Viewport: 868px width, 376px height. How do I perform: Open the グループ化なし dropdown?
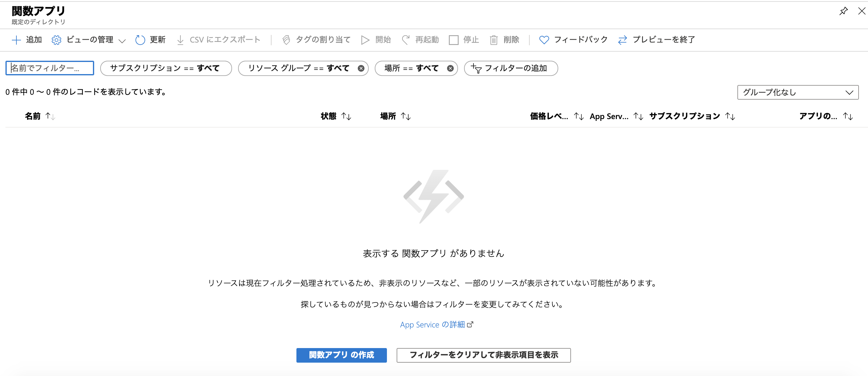coord(797,92)
